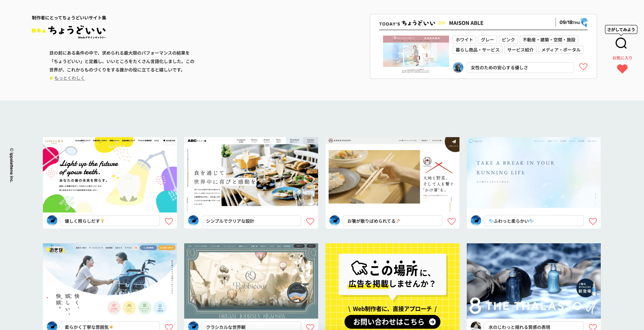Click the curator avatar under terasu card

point(52,221)
